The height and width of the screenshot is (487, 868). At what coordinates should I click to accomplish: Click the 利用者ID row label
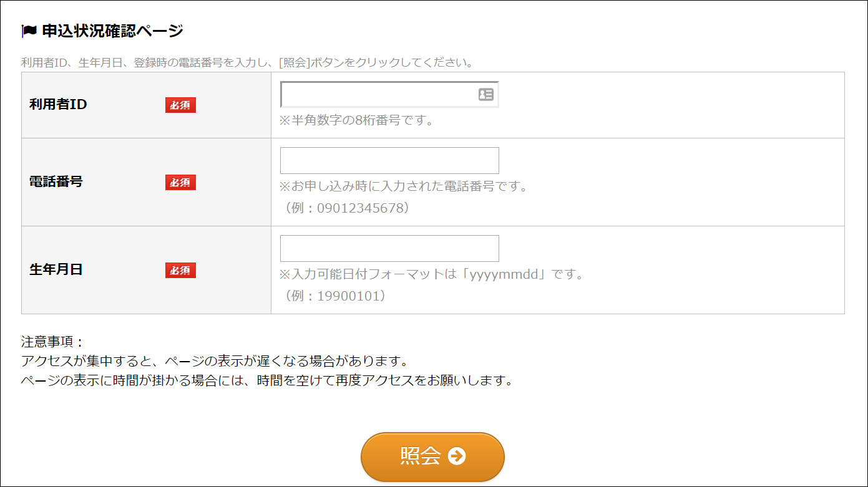(58, 105)
